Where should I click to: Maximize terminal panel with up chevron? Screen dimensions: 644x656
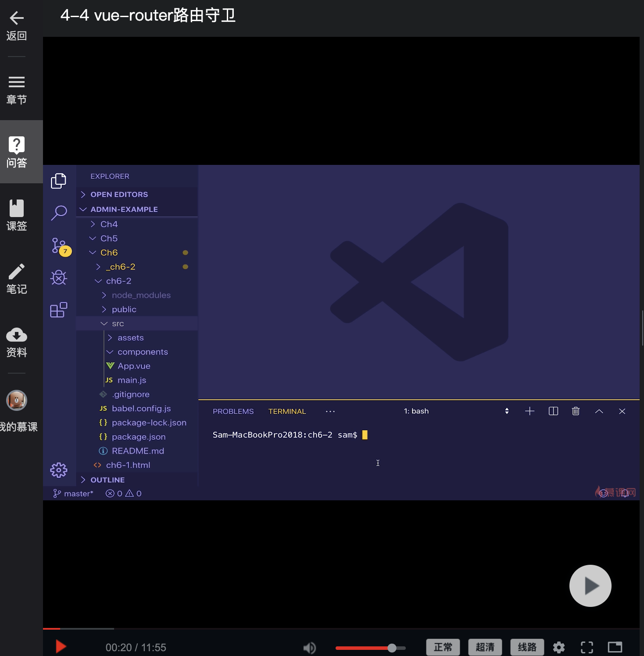[599, 411]
